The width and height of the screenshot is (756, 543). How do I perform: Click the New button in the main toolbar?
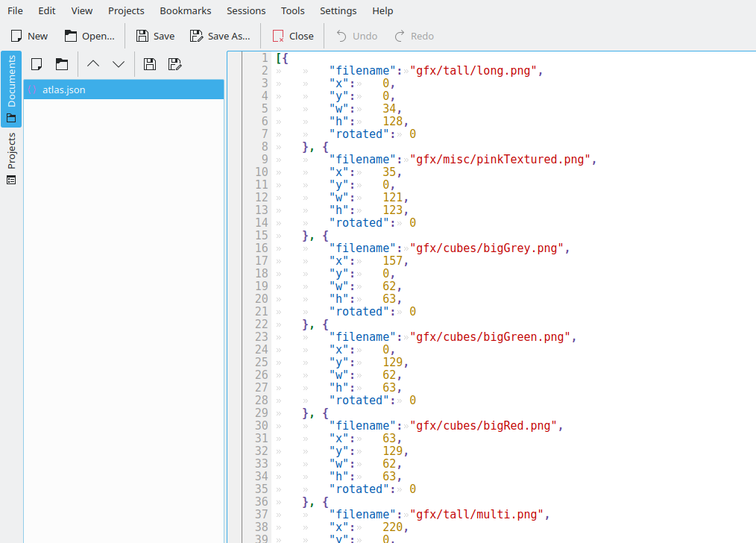pos(29,36)
